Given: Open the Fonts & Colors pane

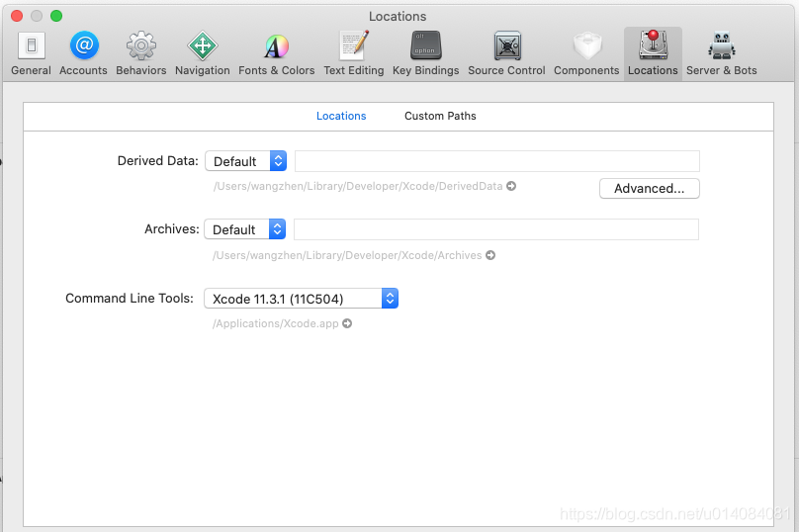Looking at the screenshot, I should click(277, 53).
